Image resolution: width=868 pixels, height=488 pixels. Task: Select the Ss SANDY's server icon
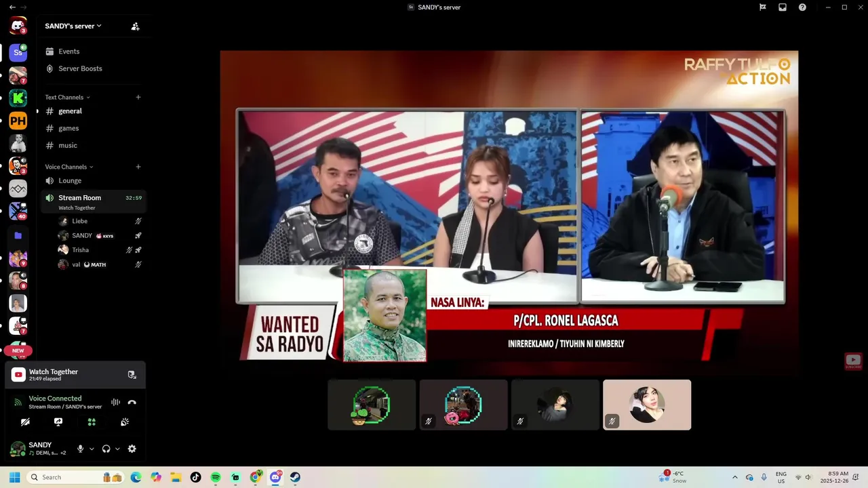tap(18, 52)
